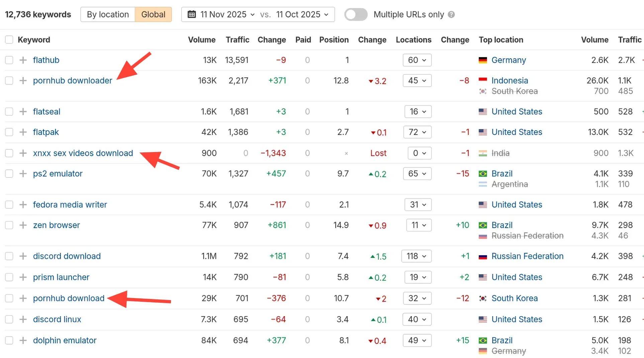Click the Germany flag next to flathub's top location

point(483,60)
